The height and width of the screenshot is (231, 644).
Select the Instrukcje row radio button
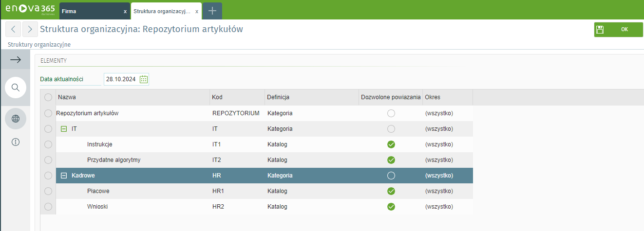[x=48, y=144]
